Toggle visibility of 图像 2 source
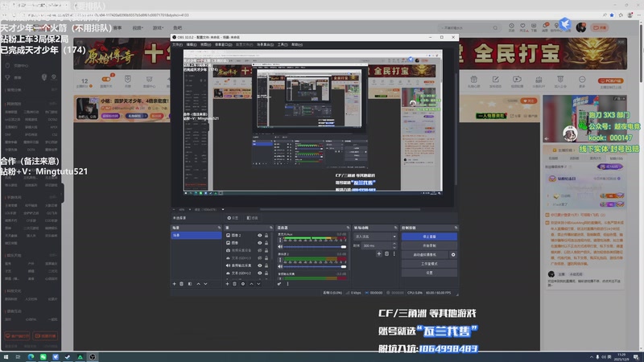The height and width of the screenshot is (362, 644). click(259, 236)
